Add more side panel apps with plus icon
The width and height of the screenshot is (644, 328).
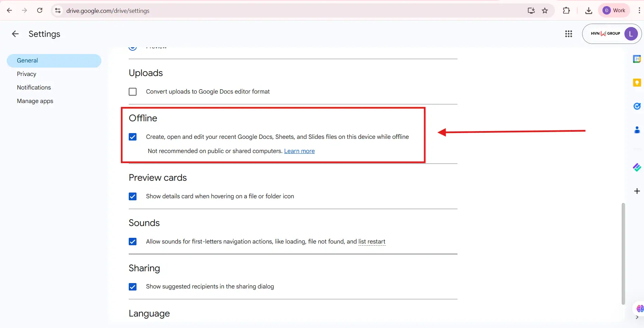637,191
